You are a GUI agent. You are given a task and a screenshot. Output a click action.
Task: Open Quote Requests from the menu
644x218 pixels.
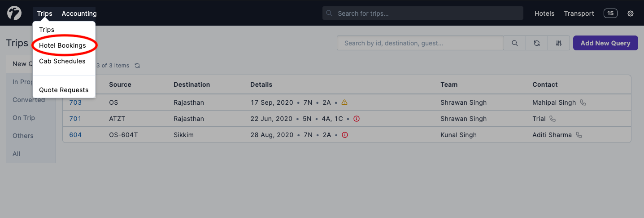point(64,90)
